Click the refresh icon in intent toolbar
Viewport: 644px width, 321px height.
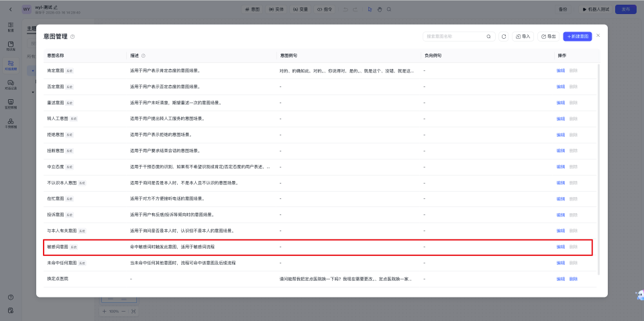point(504,36)
